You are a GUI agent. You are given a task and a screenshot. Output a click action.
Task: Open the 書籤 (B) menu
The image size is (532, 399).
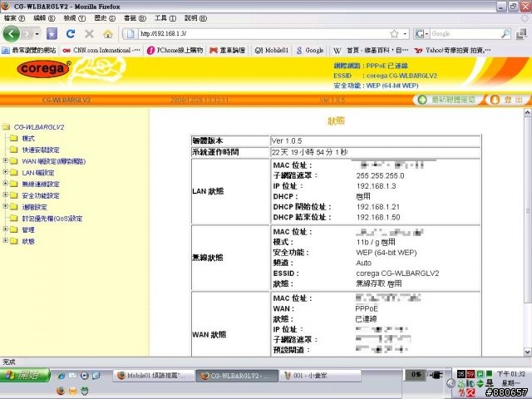[x=135, y=18]
